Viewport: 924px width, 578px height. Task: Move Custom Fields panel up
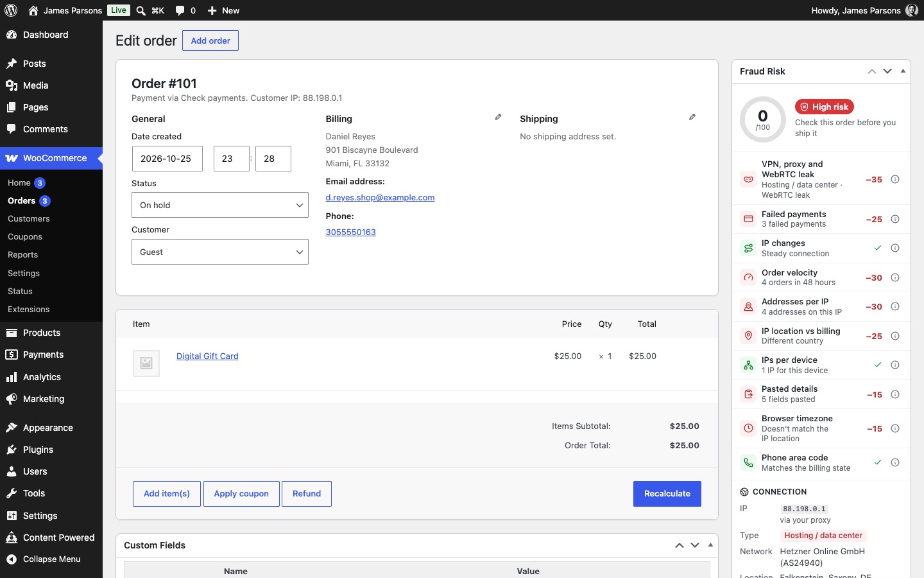click(680, 545)
